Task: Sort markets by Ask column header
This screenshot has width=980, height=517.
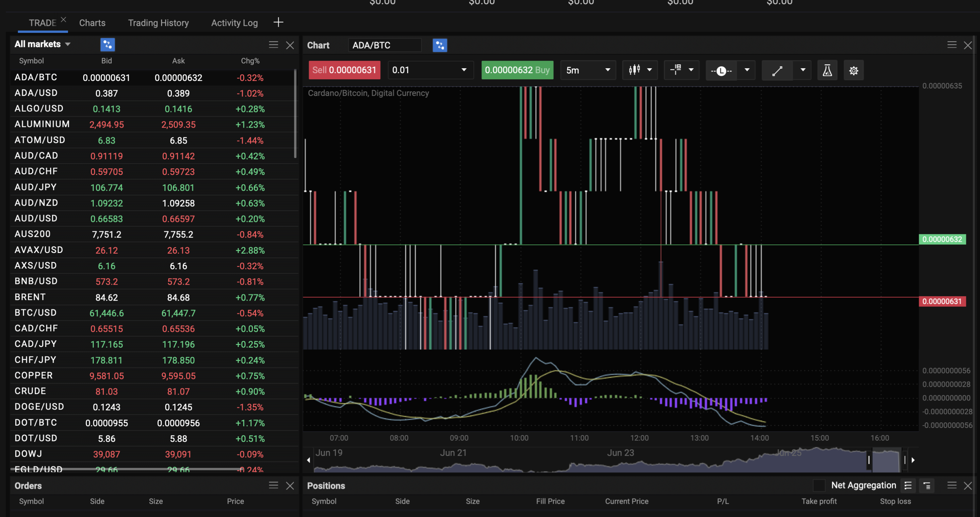Action: [x=178, y=61]
